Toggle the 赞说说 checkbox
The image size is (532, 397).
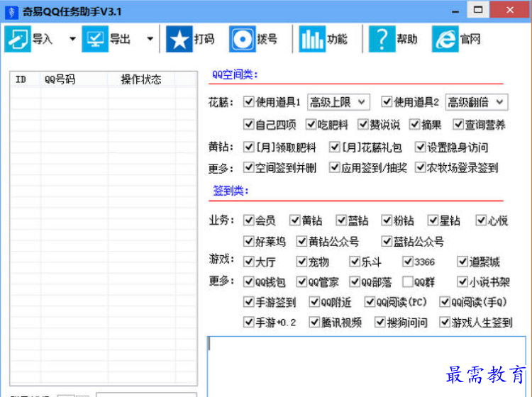pos(363,125)
